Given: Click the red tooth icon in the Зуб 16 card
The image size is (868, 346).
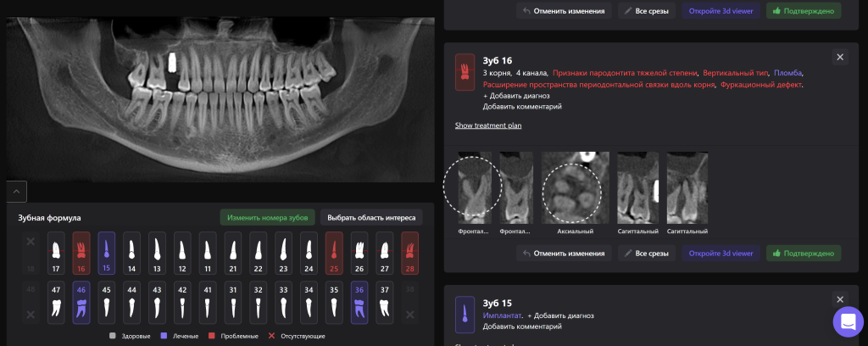Looking at the screenshot, I should pos(465,72).
